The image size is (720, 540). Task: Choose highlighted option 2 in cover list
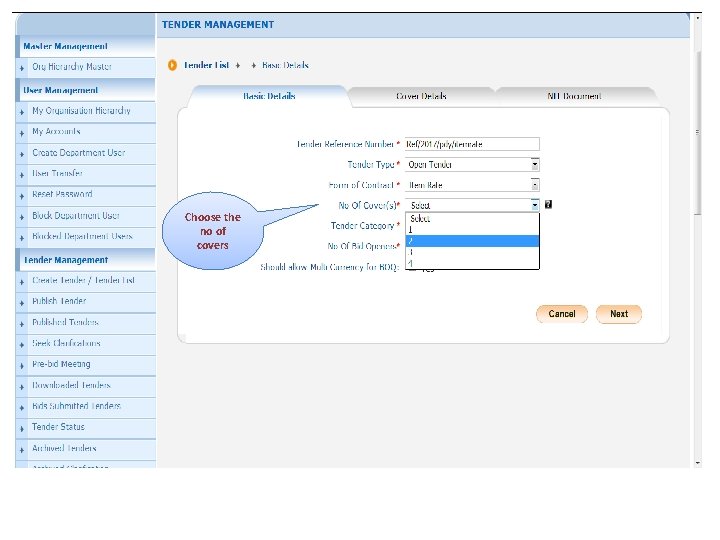tap(472, 241)
